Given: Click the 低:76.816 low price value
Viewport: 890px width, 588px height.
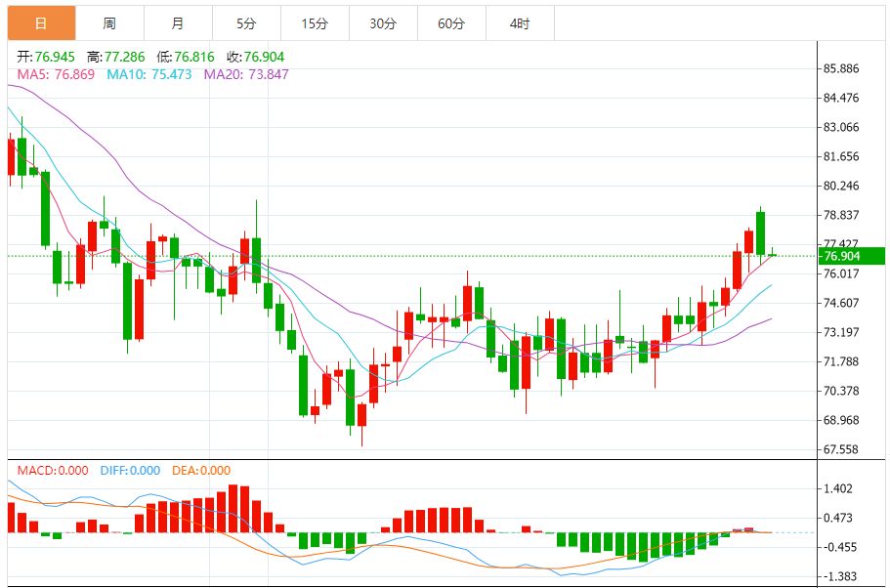Looking at the screenshot, I should 186,57.
